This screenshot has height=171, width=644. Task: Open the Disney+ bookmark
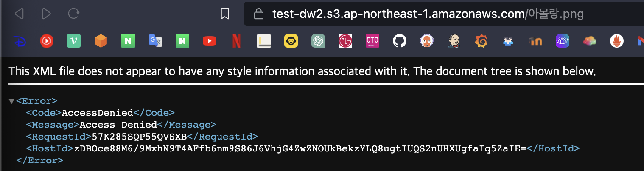(x=20, y=41)
